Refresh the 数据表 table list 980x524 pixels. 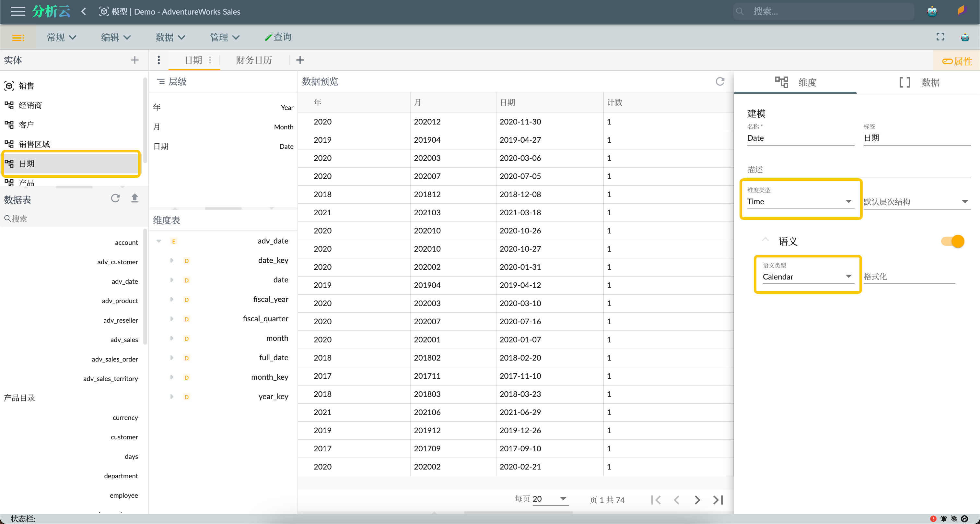pos(115,198)
